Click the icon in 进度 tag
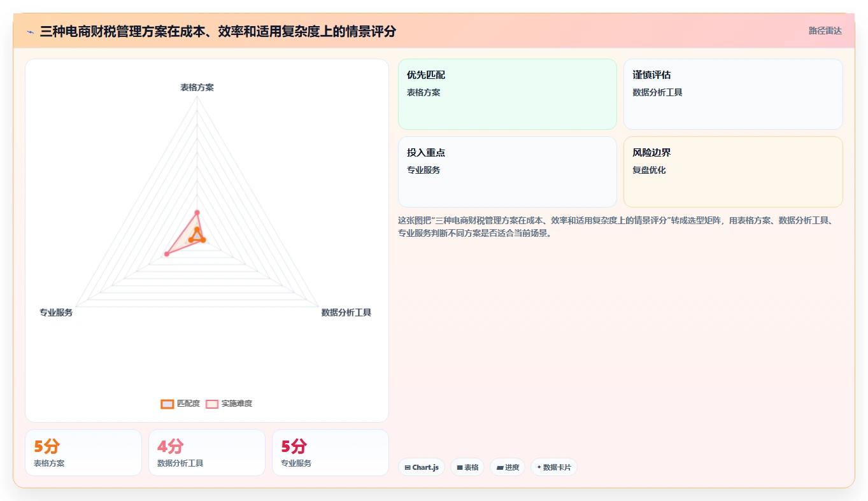The height and width of the screenshot is (501, 868). (500, 467)
